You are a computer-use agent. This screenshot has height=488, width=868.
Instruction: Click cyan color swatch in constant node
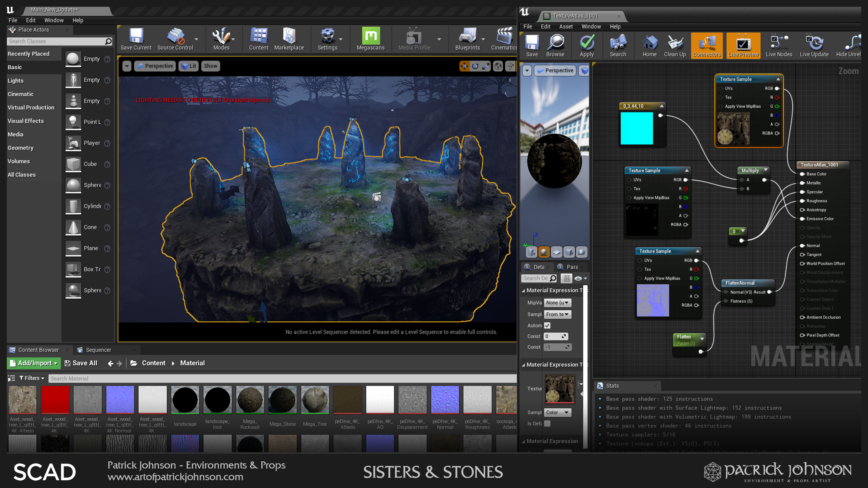637,128
